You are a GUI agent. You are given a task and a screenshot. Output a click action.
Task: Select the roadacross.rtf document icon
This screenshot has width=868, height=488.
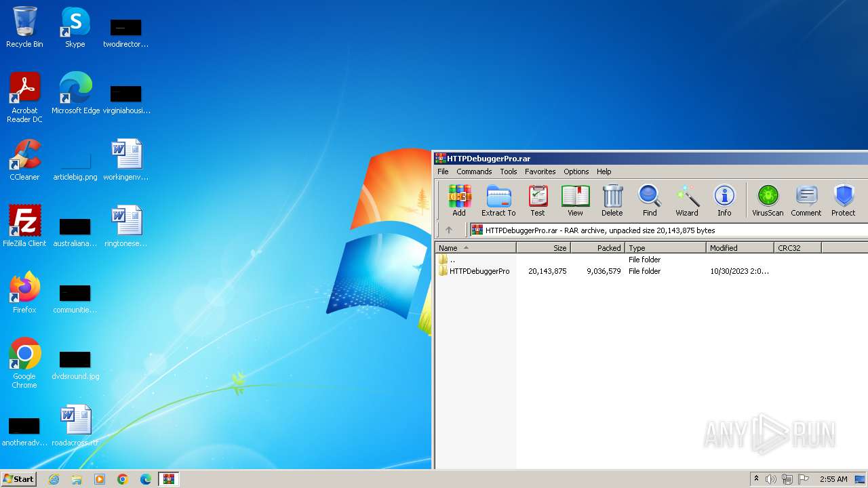75,426
